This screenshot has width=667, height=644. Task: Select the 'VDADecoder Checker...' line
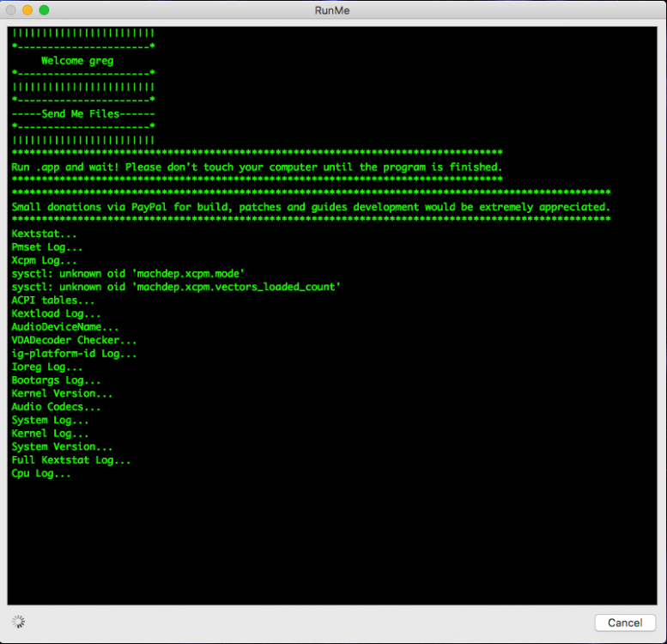(x=74, y=340)
